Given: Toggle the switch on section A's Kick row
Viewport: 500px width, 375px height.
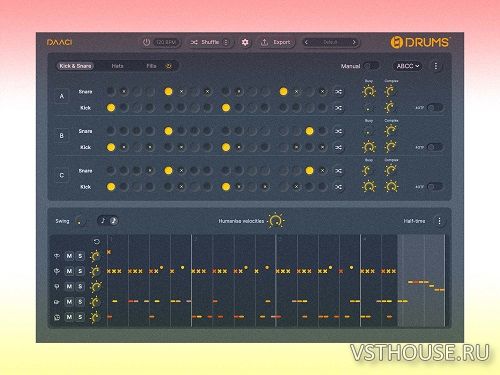Looking at the screenshot, I should [435, 108].
